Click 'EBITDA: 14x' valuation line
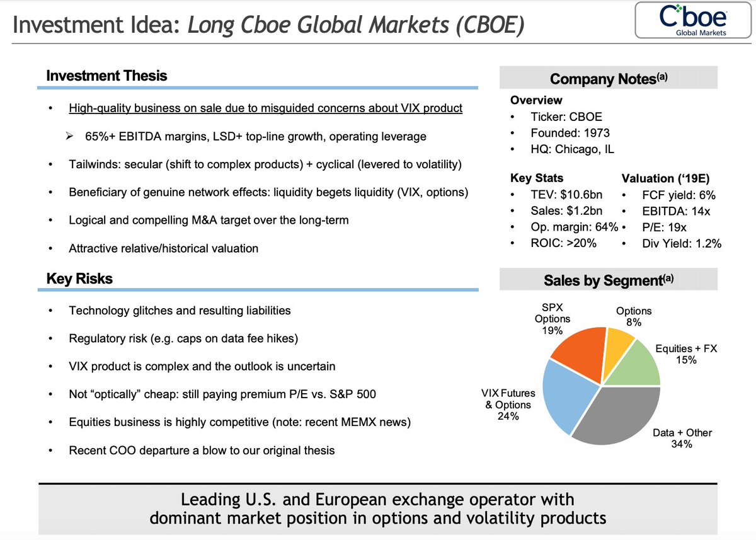This screenshot has height=540, width=756. 675,212
